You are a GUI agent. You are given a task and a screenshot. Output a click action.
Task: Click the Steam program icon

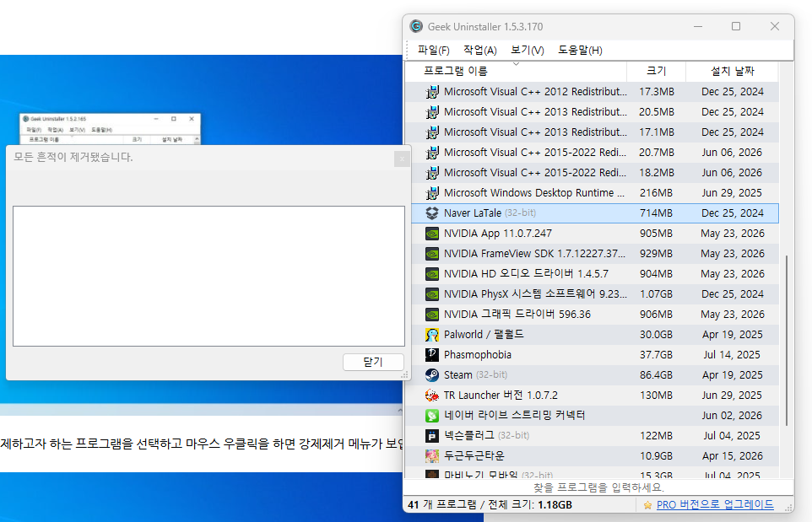(432, 375)
